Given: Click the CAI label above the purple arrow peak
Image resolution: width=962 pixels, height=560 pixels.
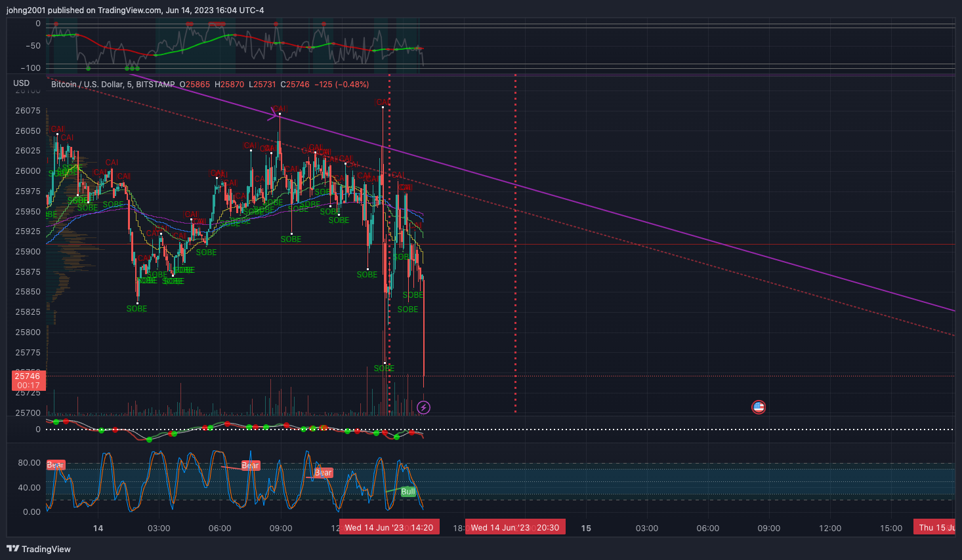Looking at the screenshot, I should pyautogui.click(x=279, y=109).
